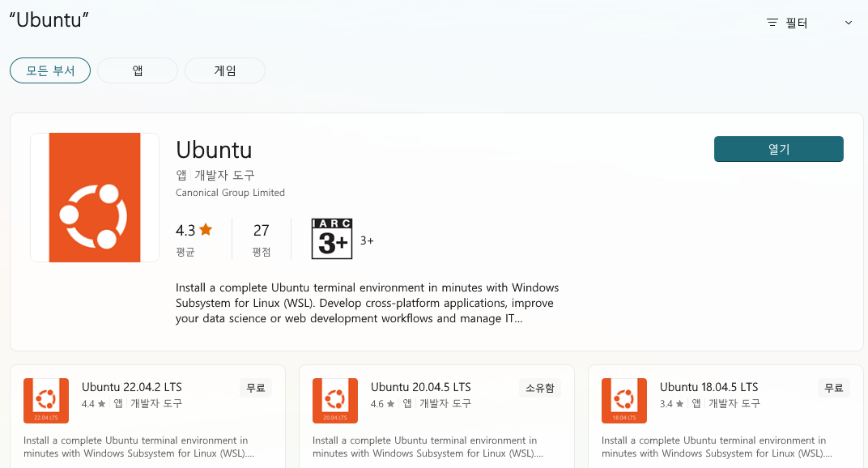Open the main Ubuntu title
868x468 pixels.
coord(215,150)
